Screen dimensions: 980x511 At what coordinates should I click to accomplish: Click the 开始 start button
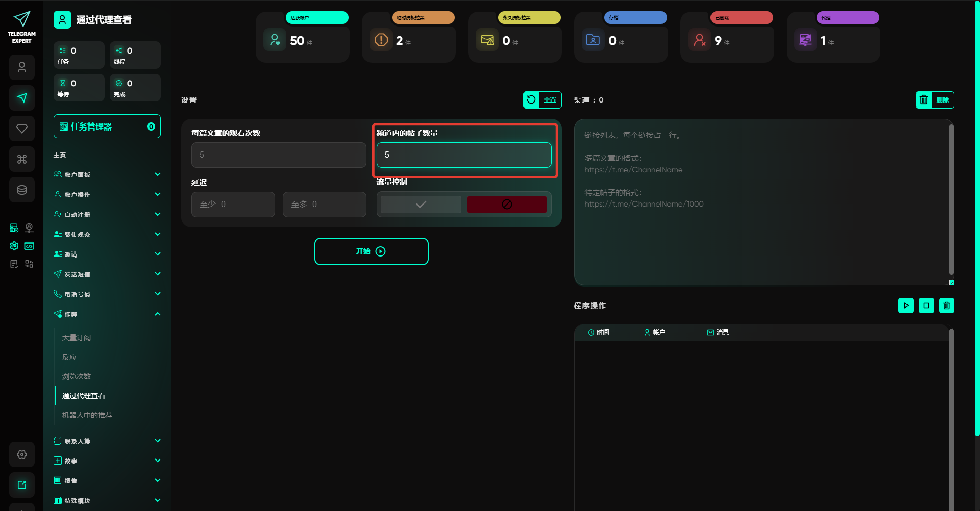tap(371, 251)
